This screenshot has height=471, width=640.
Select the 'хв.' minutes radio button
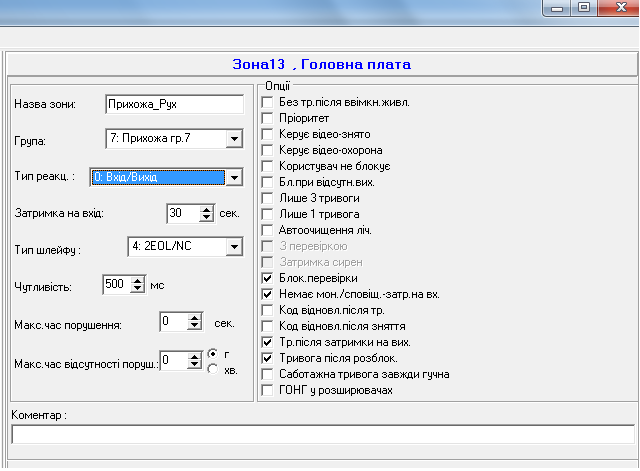[212, 370]
